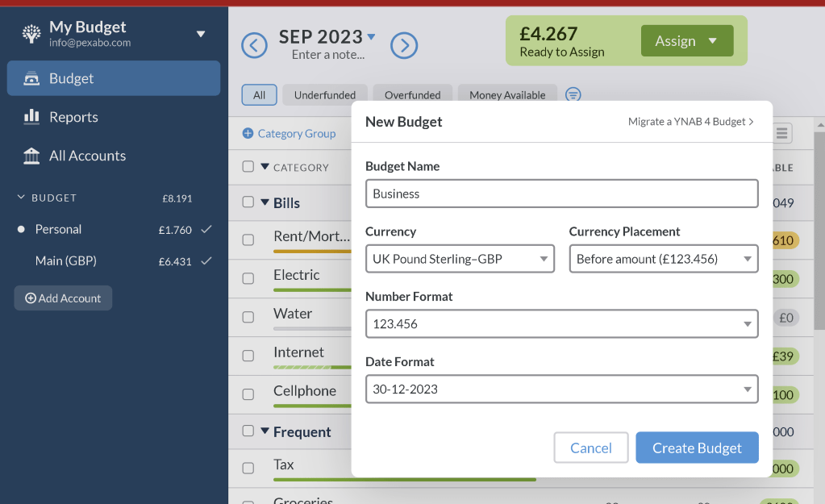The image size is (825, 504).
Task: Click the Main (GBP) checkmark icon
Action: [206, 260]
